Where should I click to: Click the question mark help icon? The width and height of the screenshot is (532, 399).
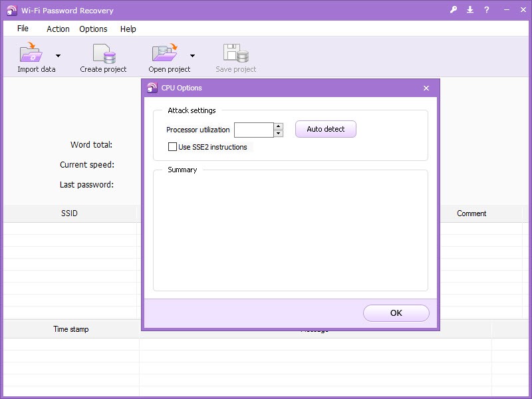point(487,9)
